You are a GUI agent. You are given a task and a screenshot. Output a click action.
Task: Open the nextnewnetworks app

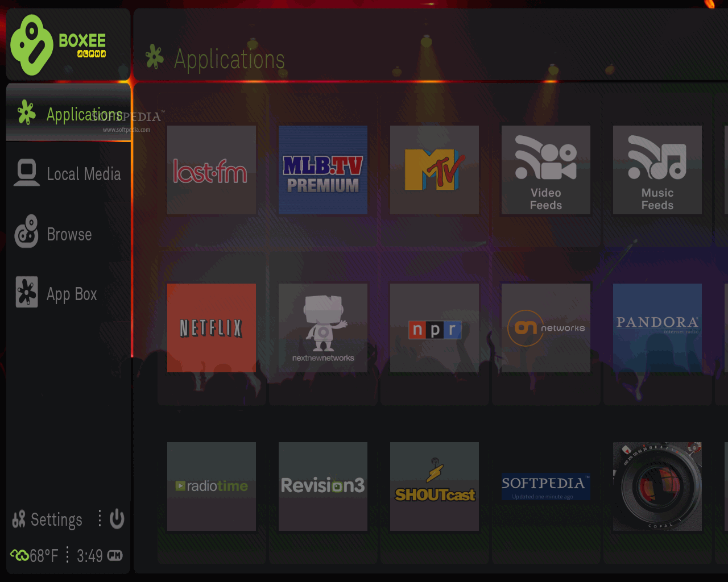click(323, 328)
